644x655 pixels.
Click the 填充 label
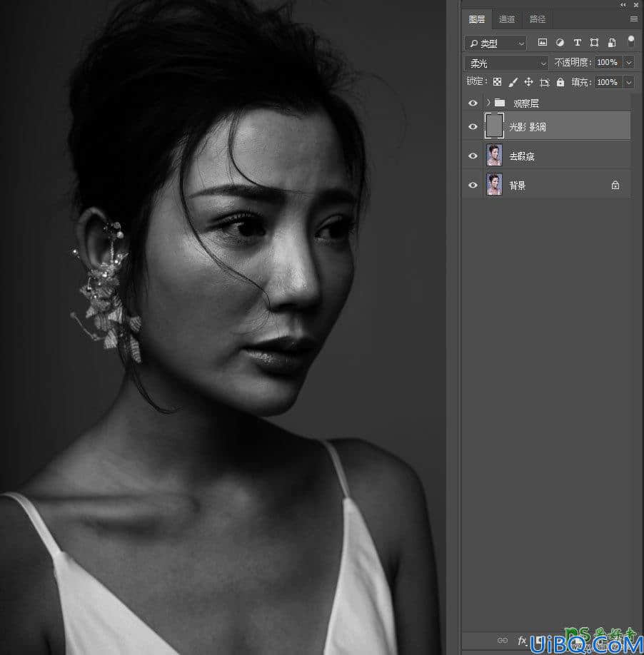point(581,82)
